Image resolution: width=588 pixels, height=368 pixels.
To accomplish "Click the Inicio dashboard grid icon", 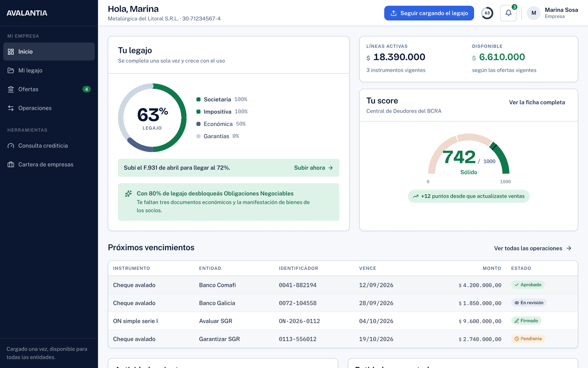I will (11, 52).
